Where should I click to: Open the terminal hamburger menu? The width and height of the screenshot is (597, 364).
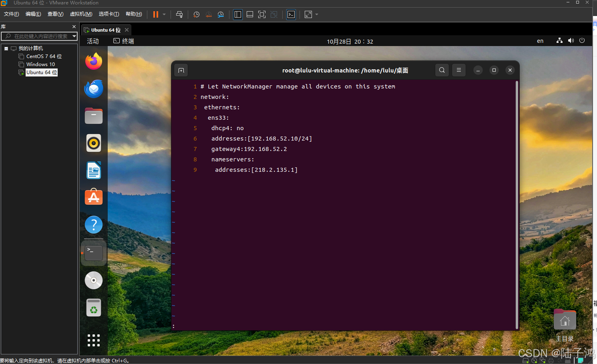pos(458,70)
